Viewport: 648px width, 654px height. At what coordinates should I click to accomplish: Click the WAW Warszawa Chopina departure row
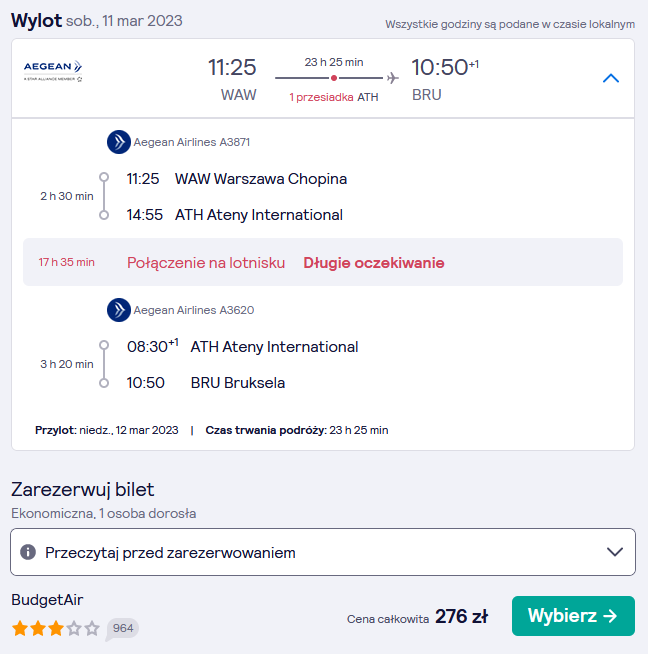tap(237, 179)
